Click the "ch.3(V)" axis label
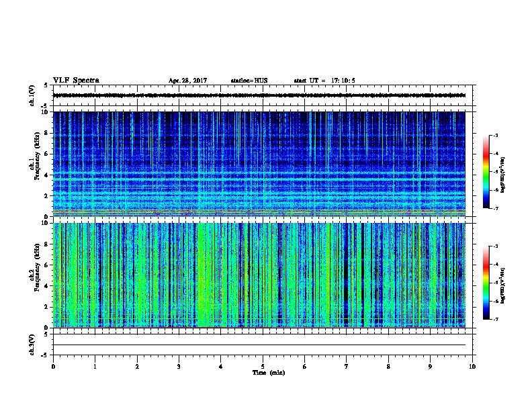532x411 pixels. tap(32, 345)
